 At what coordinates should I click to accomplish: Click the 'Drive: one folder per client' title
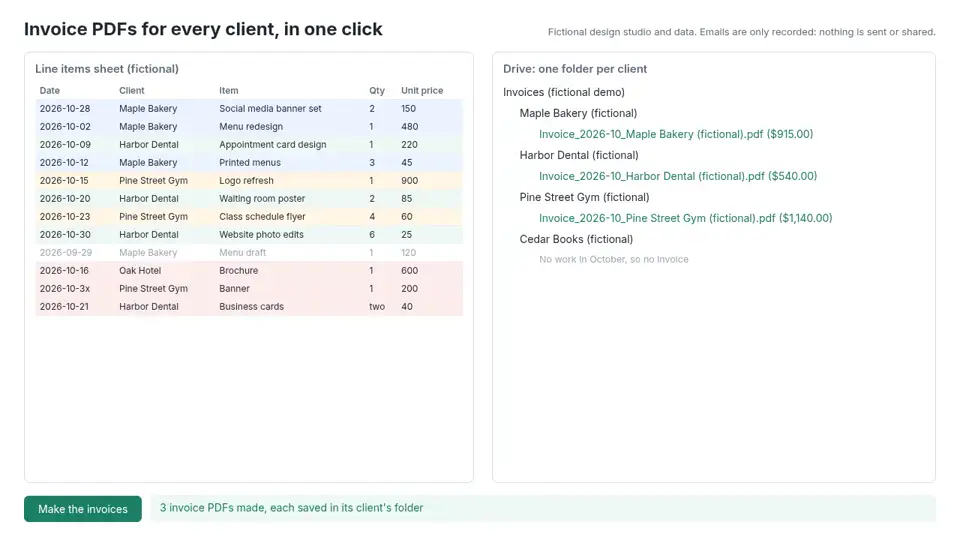[575, 69]
